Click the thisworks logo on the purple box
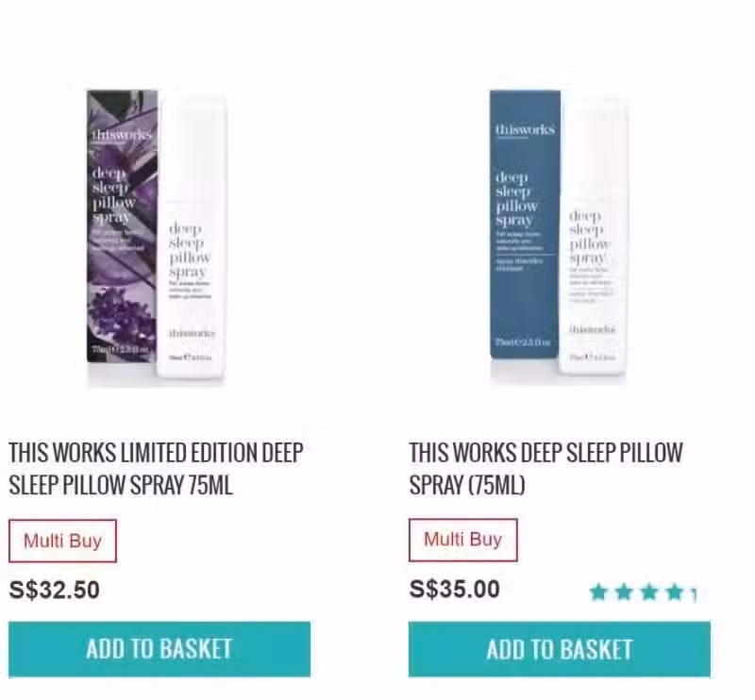The width and height of the screenshot is (755, 700). pos(122,135)
